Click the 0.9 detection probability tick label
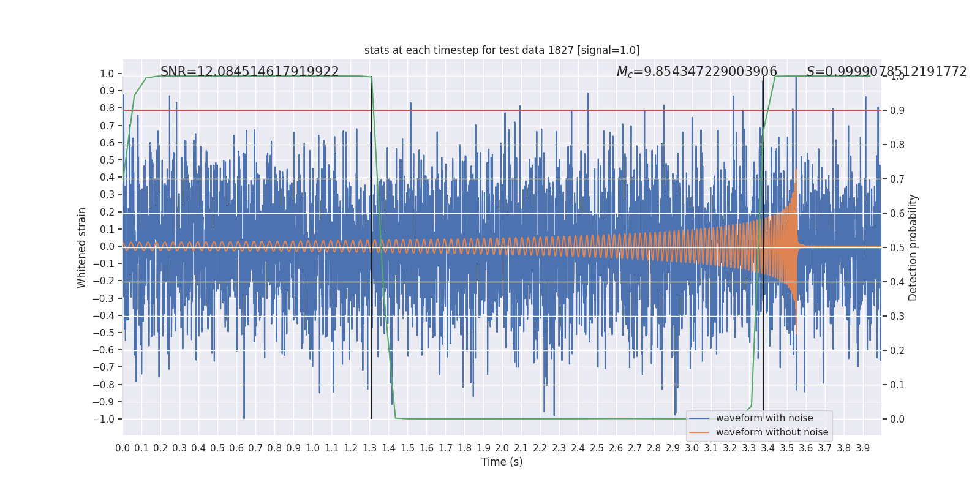The image size is (980, 490). (897, 110)
